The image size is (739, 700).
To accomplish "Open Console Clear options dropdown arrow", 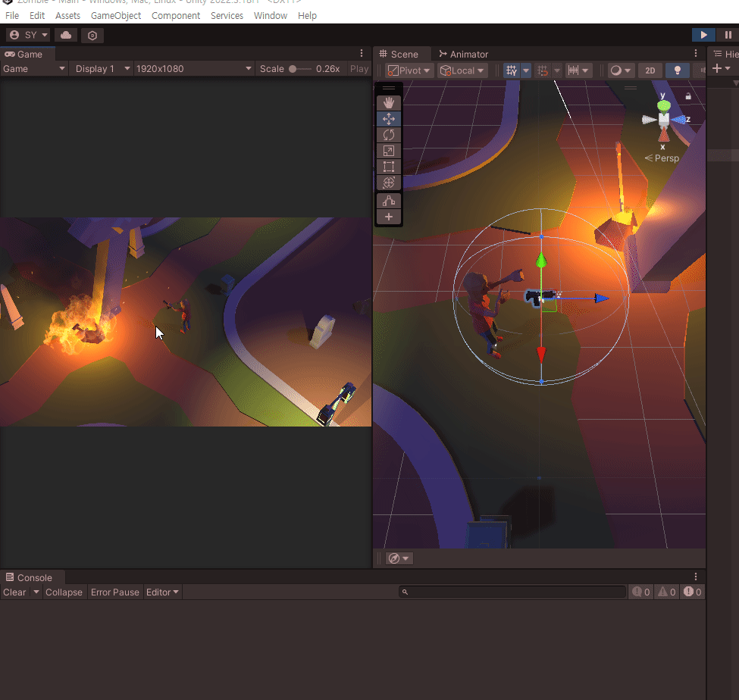I will coord(36,592).
